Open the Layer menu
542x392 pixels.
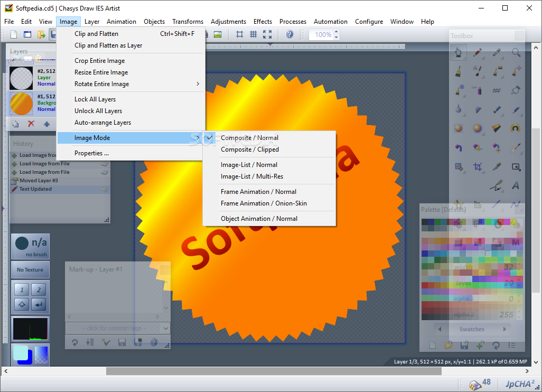point(92,22)
